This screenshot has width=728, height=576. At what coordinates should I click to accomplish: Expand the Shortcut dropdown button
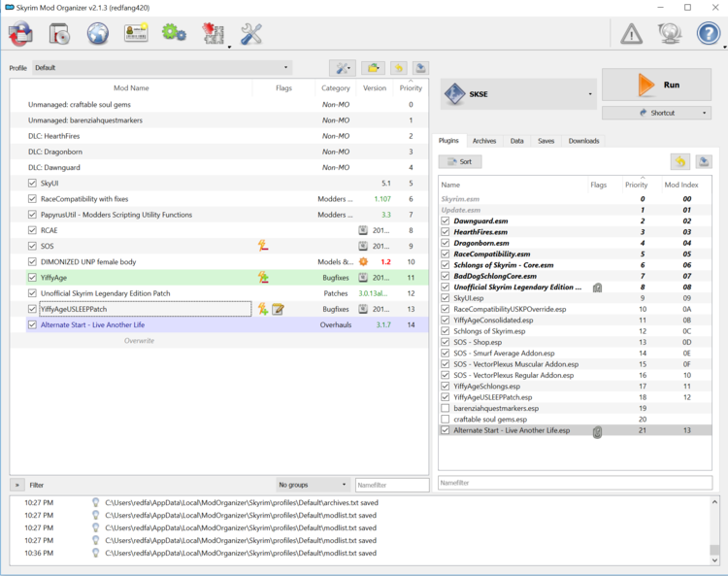(x=656, y=113)
